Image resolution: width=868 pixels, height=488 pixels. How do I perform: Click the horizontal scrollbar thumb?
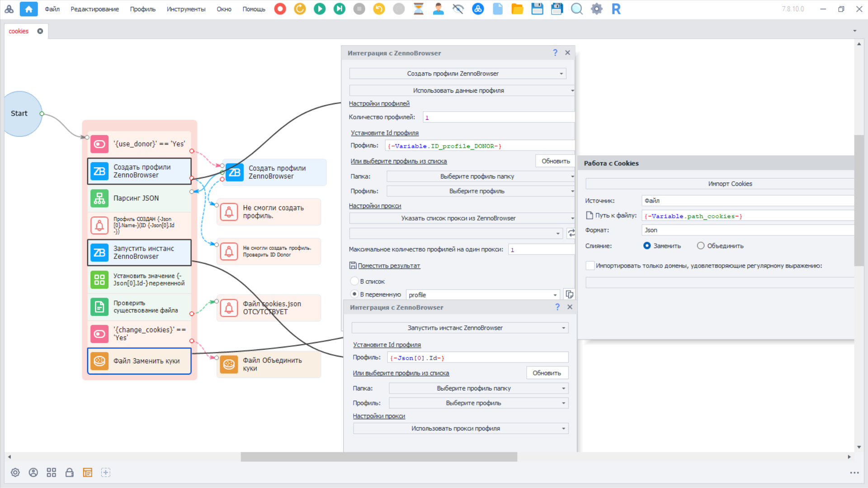tap(379, 457)
